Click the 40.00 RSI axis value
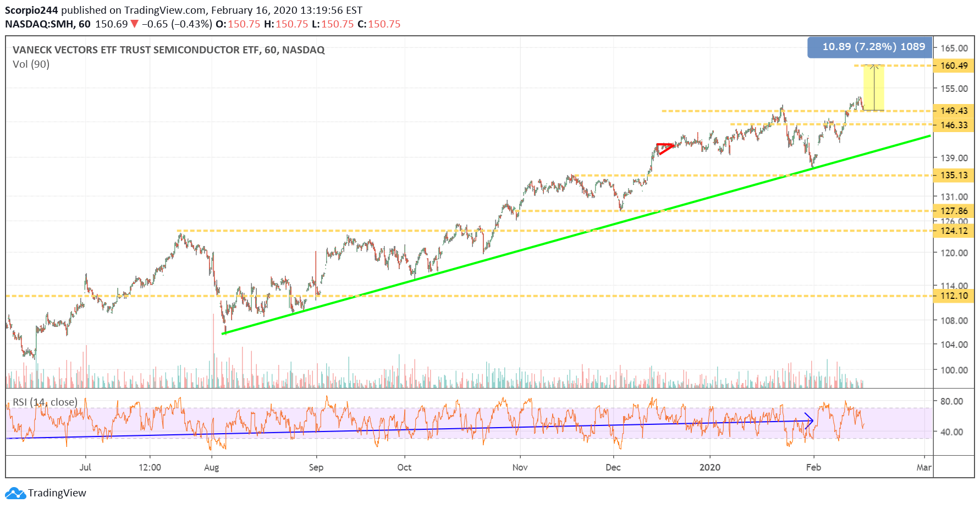 tap(951, 431)
